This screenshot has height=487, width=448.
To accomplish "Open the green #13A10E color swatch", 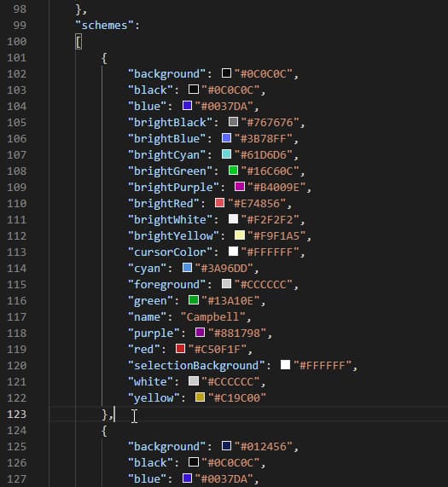I will [194, 300].
